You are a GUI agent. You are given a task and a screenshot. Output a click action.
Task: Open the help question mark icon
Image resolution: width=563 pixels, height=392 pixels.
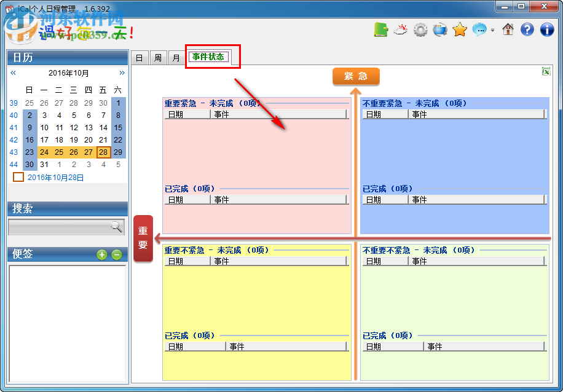tap(527, 29)
